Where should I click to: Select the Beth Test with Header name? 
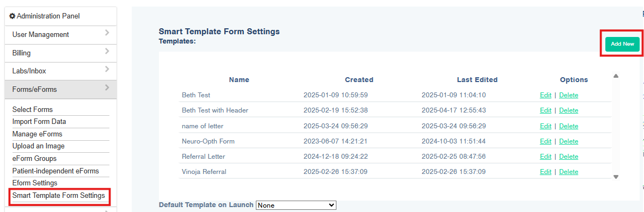tap(215, 110)
